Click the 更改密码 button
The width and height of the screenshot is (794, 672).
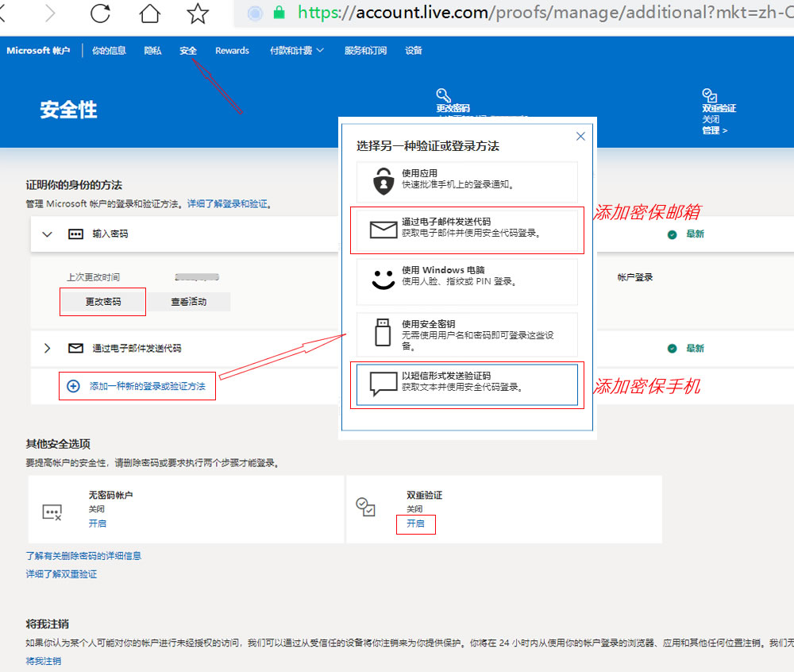point(102,302)
